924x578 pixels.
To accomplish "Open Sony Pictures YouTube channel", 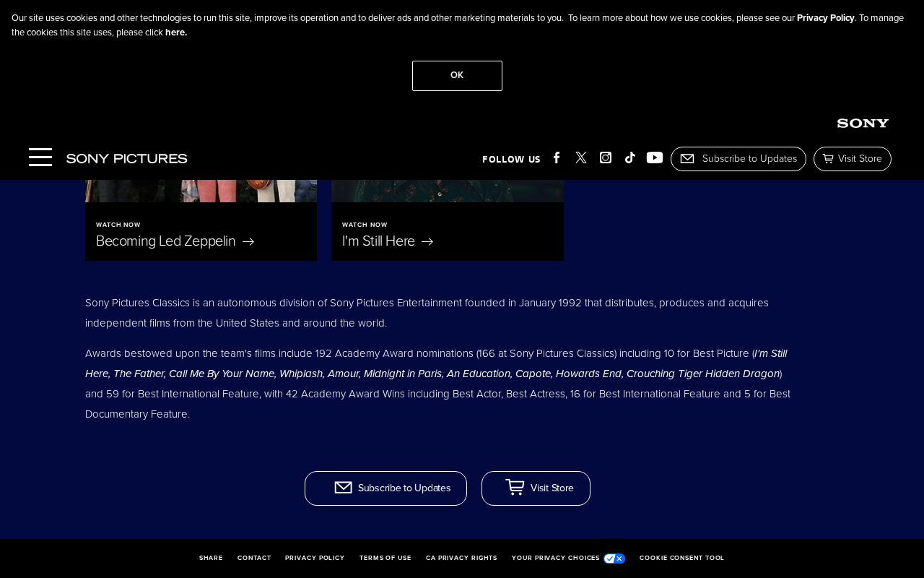I will pyautogui.click(x=655, y=158).
